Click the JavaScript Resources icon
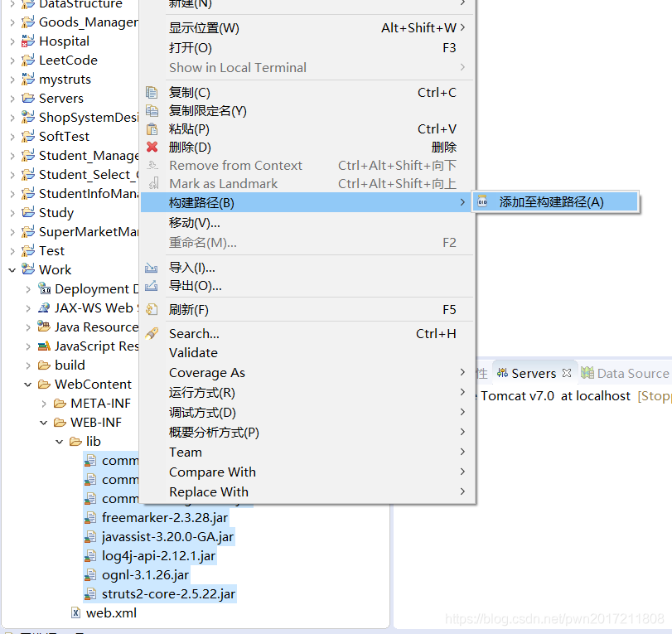Viewport: 672px width, 634px height. click(44, 346)
